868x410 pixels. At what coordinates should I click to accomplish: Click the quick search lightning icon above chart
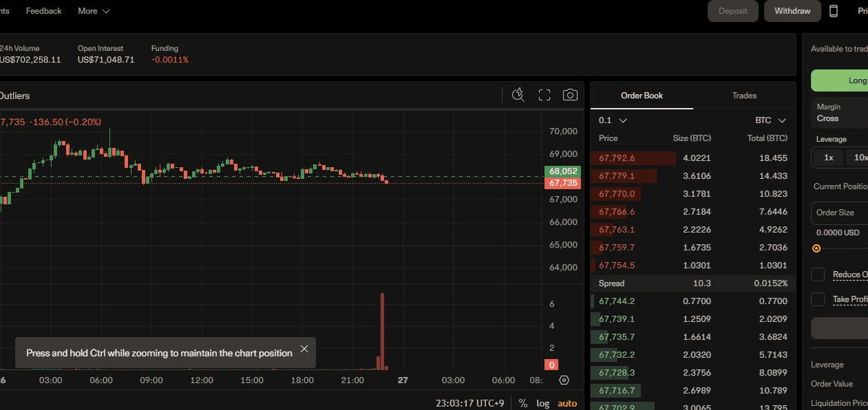pos(518,95)
